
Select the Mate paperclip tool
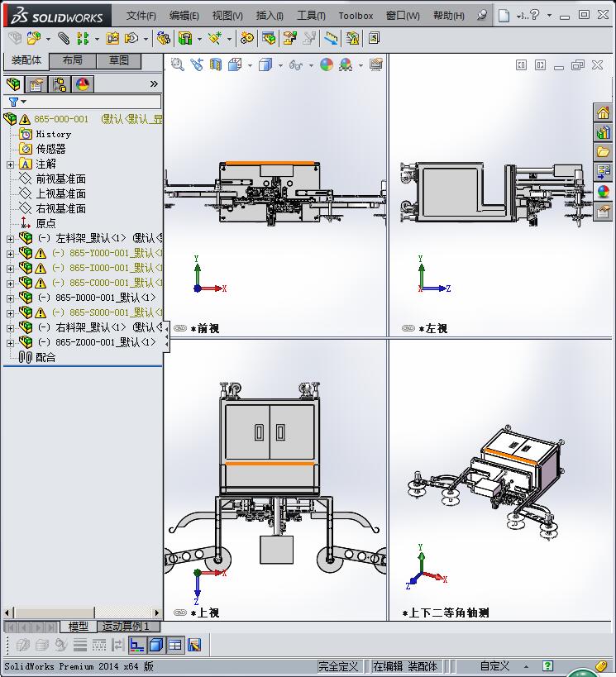click(x=64, y=38)
